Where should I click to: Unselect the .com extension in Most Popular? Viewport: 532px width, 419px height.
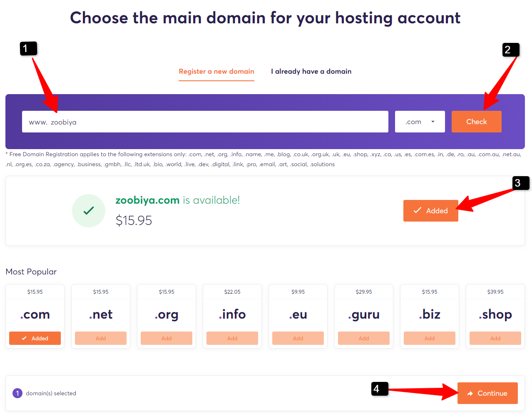tap(35, 338)
